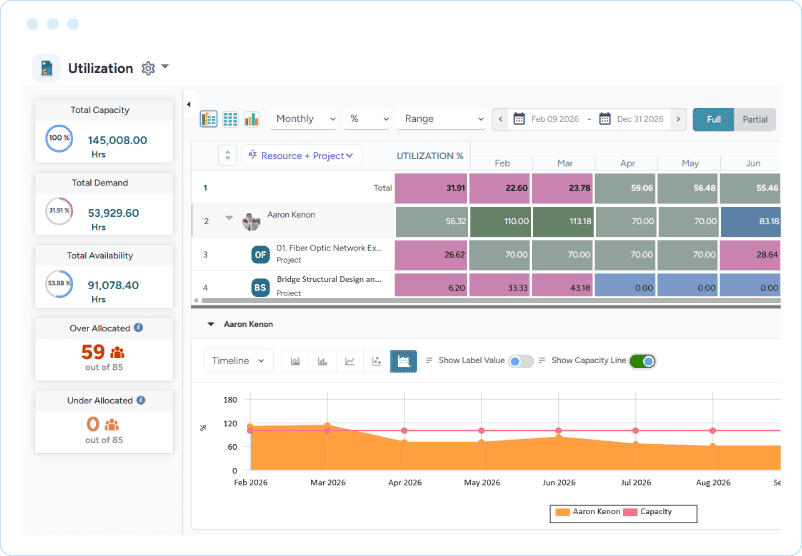Click the Total Availability 91,078.40 value
This screenshot has width=802, height=556.
tap(113, 285)
